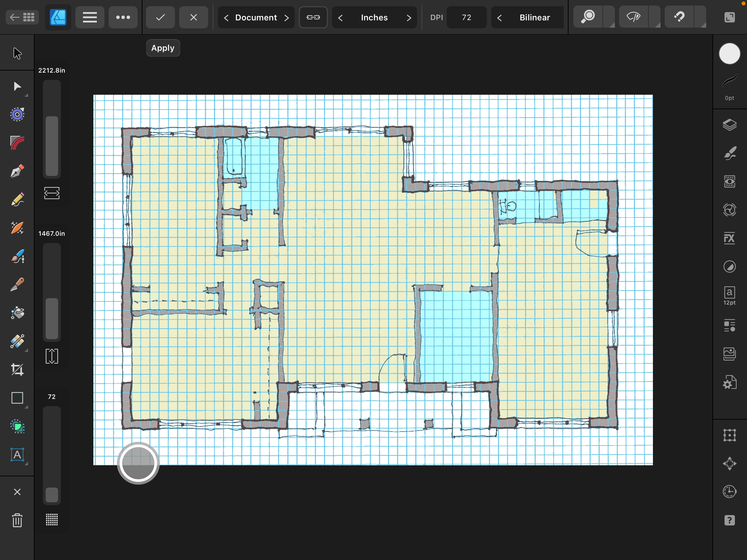Cancel resize with the X button
This screenshot has height=560, width=747.
(x=194, y=17)
